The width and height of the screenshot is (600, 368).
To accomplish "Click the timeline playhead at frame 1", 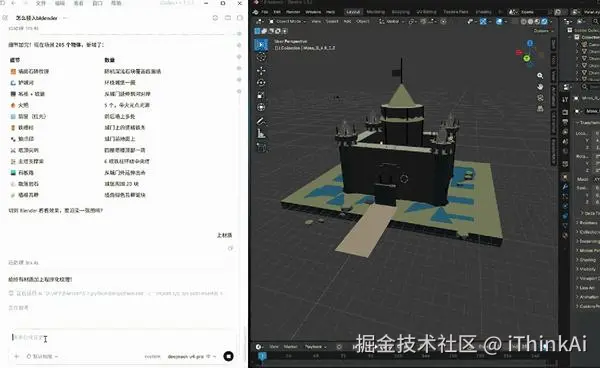I will point(262,356).
